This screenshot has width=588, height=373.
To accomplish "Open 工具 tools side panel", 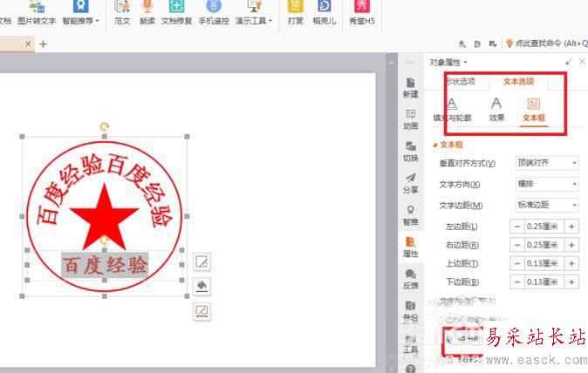I will point(411,343).
